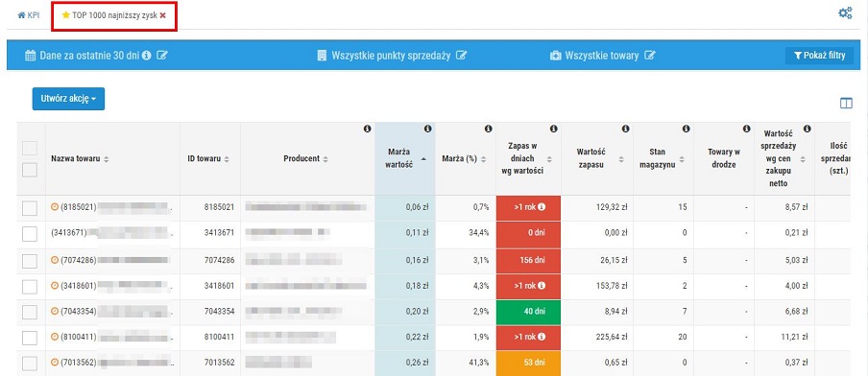Click margin value 0,06 zł
The width and height of the screenshot is (868, 376).
click(x=418, y=207)
